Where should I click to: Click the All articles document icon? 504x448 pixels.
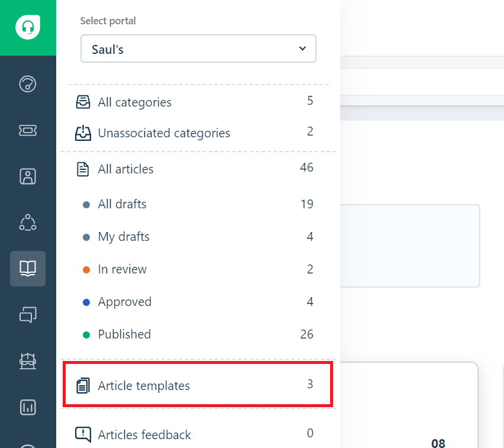click(83, 169)
